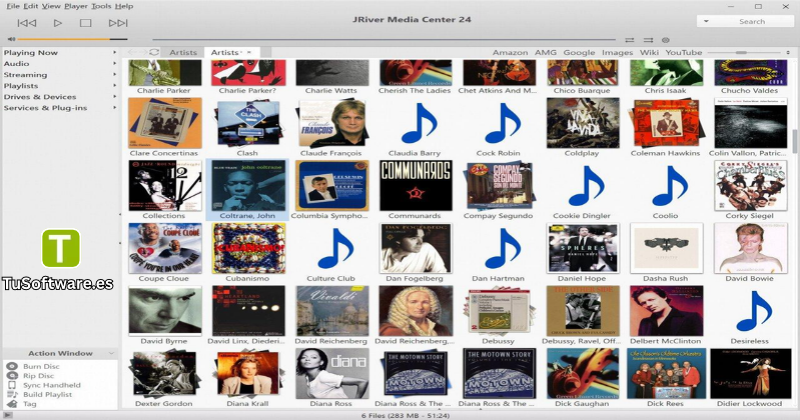Image resolution: width=800 pixels, height=420 pixels.
Task: Open the DSP studio round icon
Action: [665, 40]
